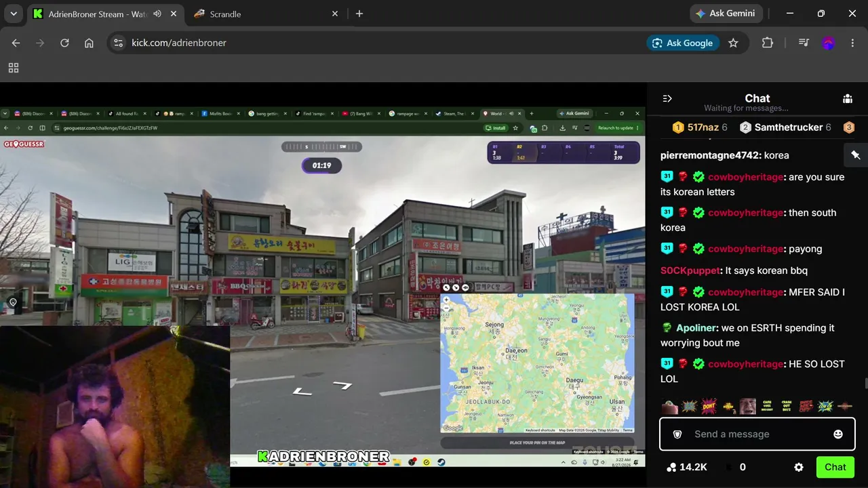
Task: Select the COB CB emote in the row
Action: point(825,406)
